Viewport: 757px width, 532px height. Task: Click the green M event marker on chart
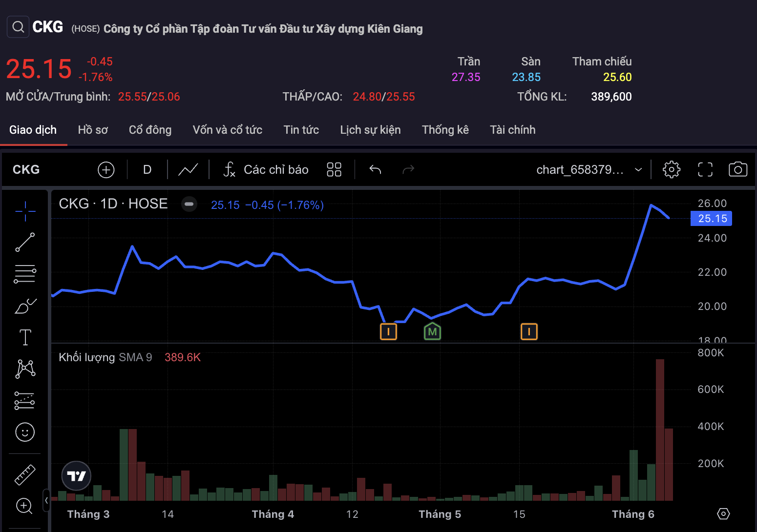(432, 332)
